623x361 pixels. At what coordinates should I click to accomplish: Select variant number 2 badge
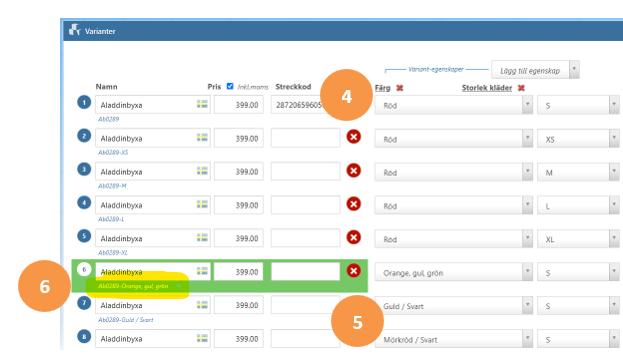coord(84,136)
